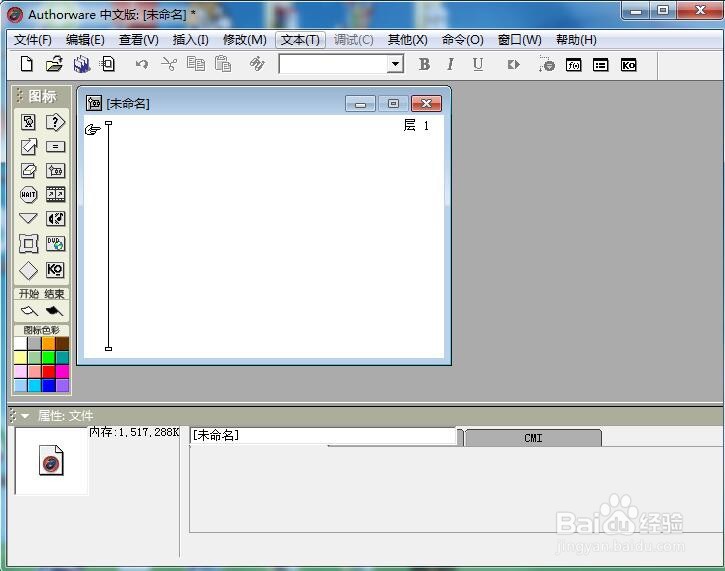Click the Import toolbar icon
The width and height of the screenshot is (725, 571).
[x=108, y=64]
